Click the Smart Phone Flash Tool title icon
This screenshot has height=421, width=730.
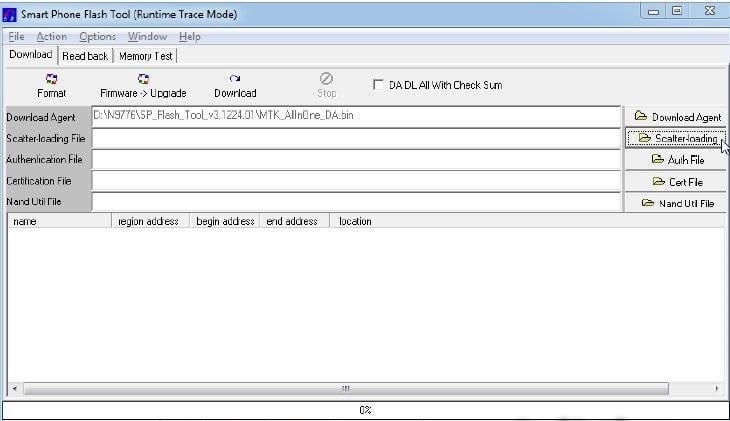tap(9, 14)
